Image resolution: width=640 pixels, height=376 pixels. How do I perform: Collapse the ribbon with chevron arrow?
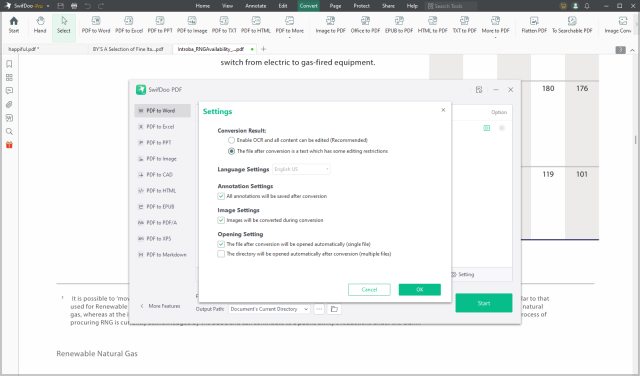coord(632,50)
